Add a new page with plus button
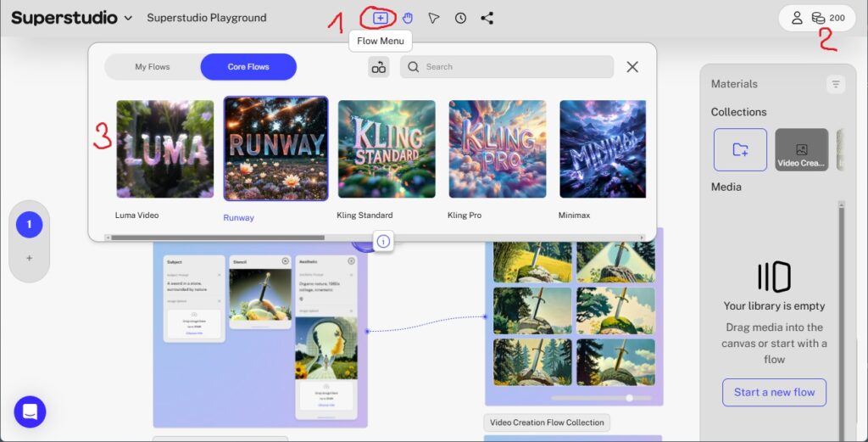Viewport: 868px width, 442px height. point(30,258)
